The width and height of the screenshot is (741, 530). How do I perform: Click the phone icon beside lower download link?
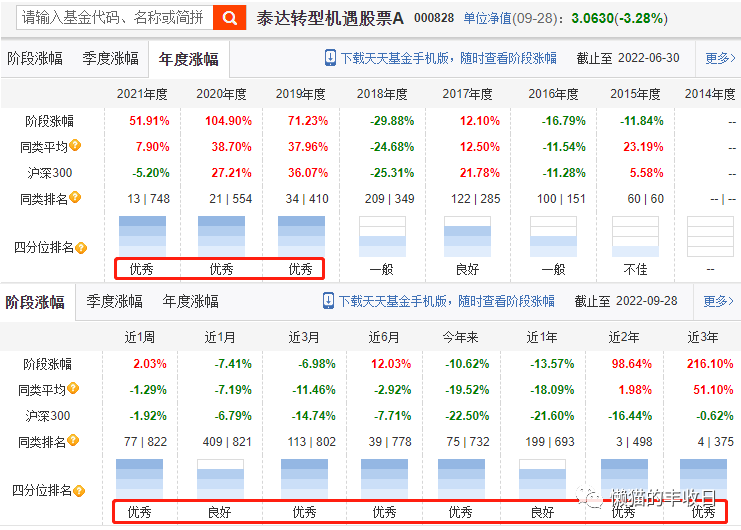pos(328,301)
